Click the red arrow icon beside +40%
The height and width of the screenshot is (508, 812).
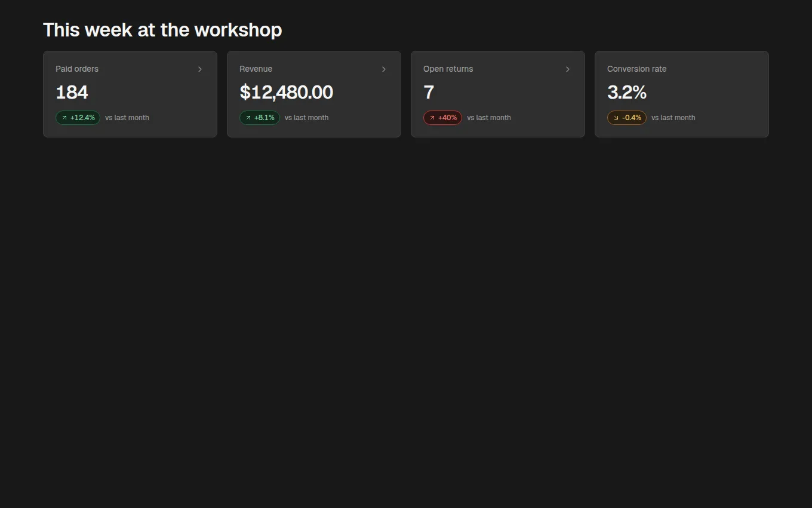coord(432,118)
